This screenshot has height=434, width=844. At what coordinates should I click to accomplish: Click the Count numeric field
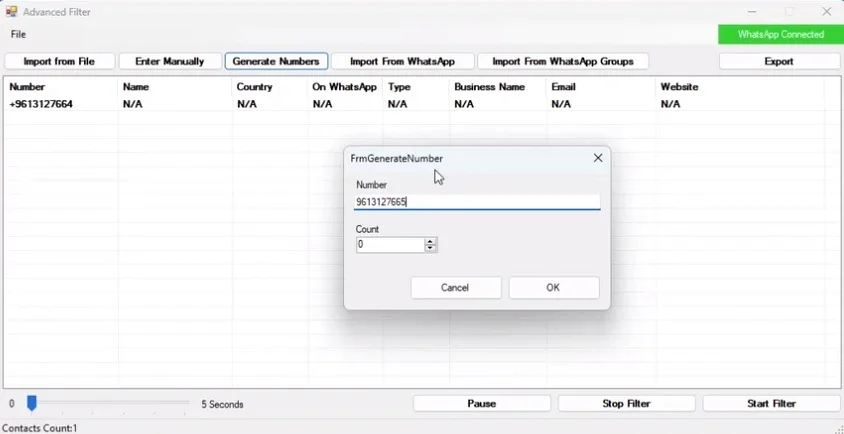coord(390,244)
